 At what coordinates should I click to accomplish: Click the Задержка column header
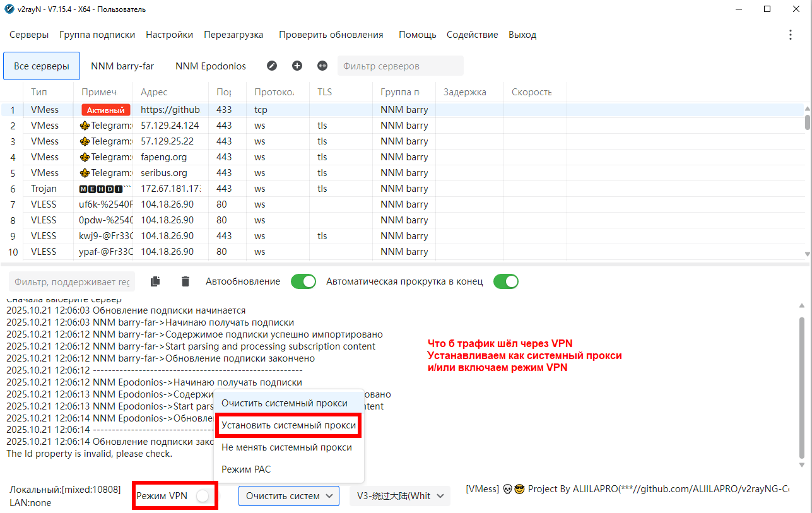(465, 92)
